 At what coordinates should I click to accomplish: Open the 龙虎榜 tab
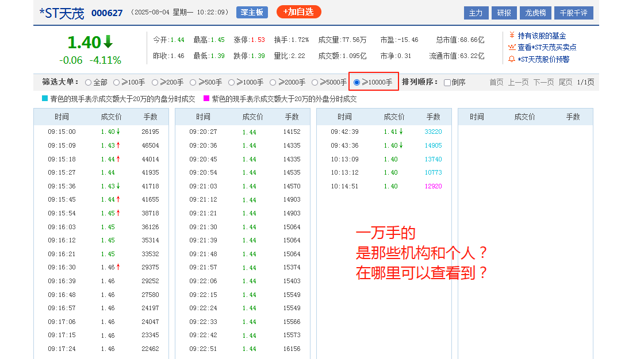tap(535, 13)
